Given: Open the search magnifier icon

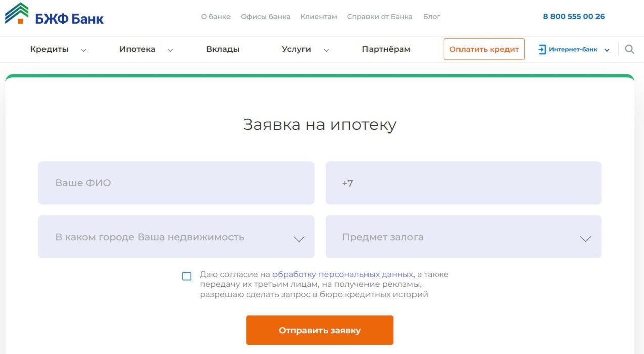Looking at the screenshot, I should [629, 49].
